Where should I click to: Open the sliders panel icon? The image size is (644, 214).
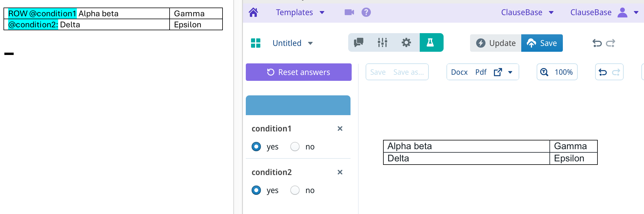[x=382, y=43]
